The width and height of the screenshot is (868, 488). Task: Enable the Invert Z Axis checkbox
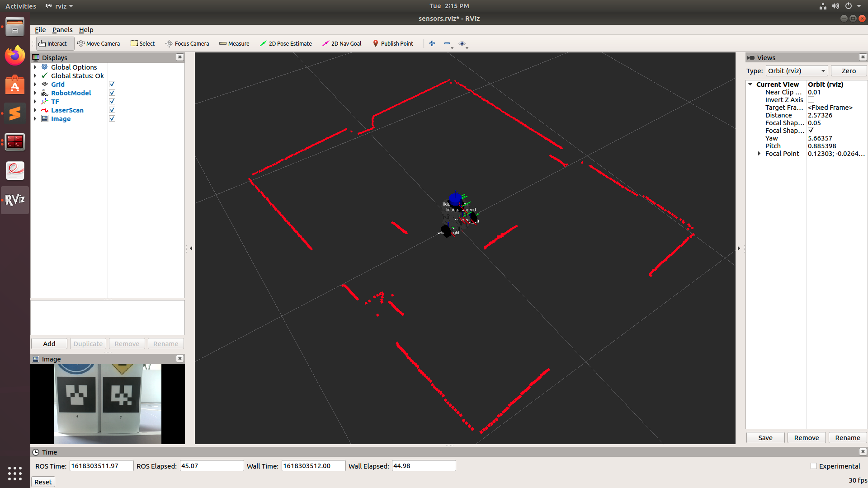coord(811,100)
